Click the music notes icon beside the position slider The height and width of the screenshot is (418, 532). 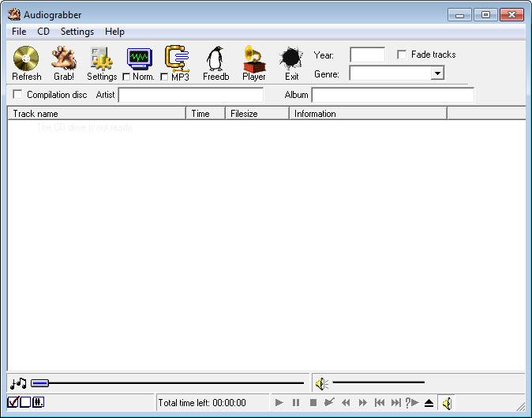click(x=18, y=383)
